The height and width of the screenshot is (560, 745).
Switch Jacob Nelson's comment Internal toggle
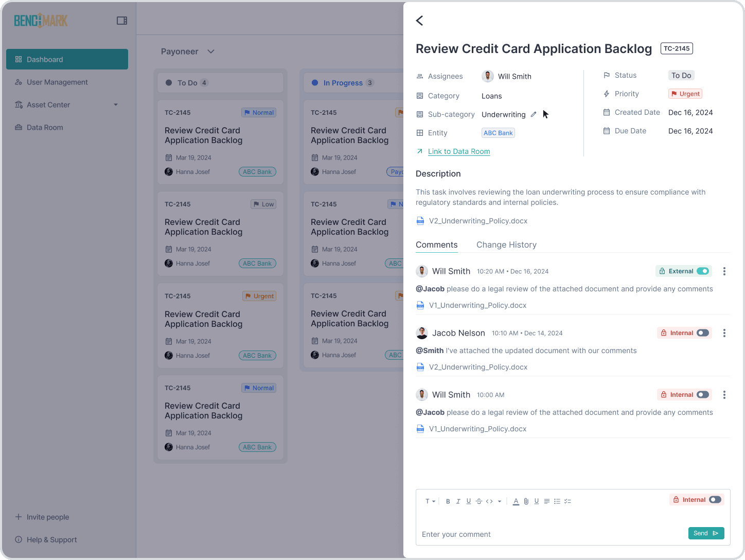point(703,333)
